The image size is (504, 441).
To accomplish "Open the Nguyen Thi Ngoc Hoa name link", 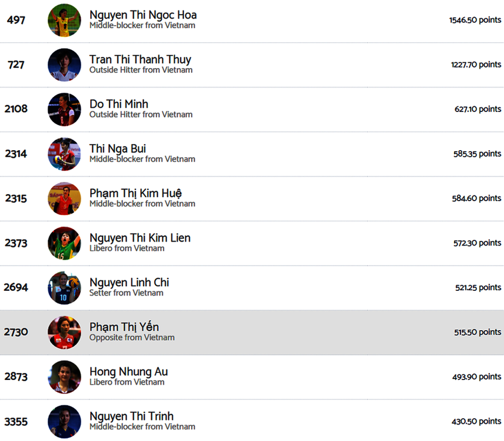I will point(143,15).
